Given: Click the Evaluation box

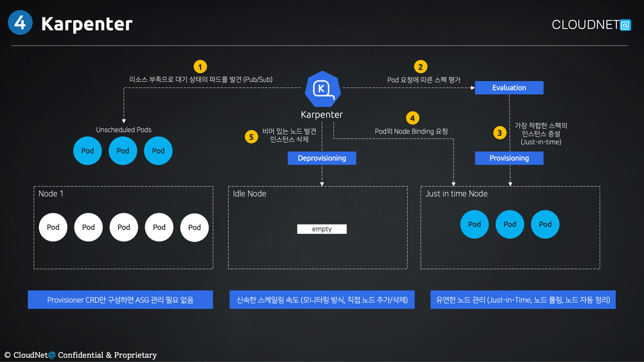Looking at the screenshot, I should pos(509,87).
